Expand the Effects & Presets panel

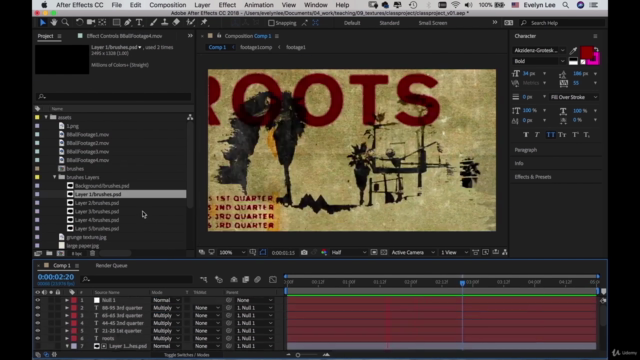click(533, 177)
